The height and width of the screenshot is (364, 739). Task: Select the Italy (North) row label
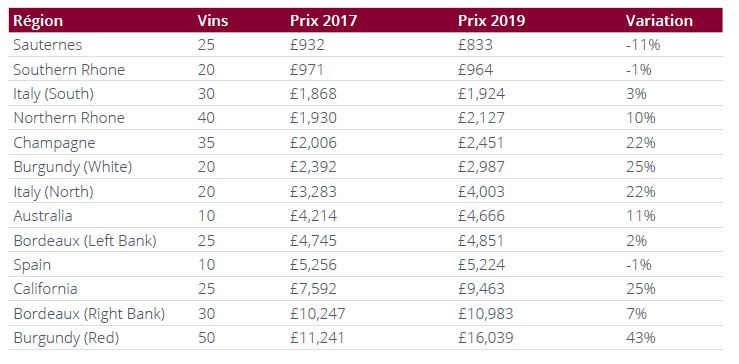53,191
